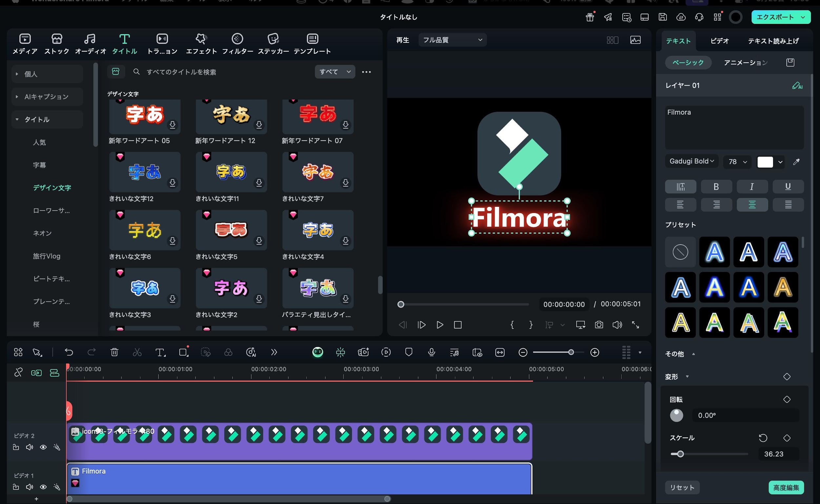Open the Audio library

click(x=90, y=44)
